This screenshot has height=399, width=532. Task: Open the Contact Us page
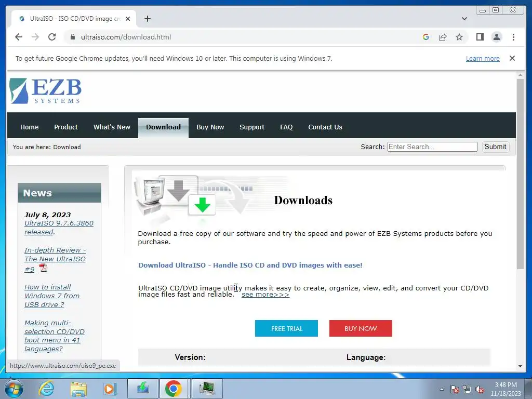(325, 127)
